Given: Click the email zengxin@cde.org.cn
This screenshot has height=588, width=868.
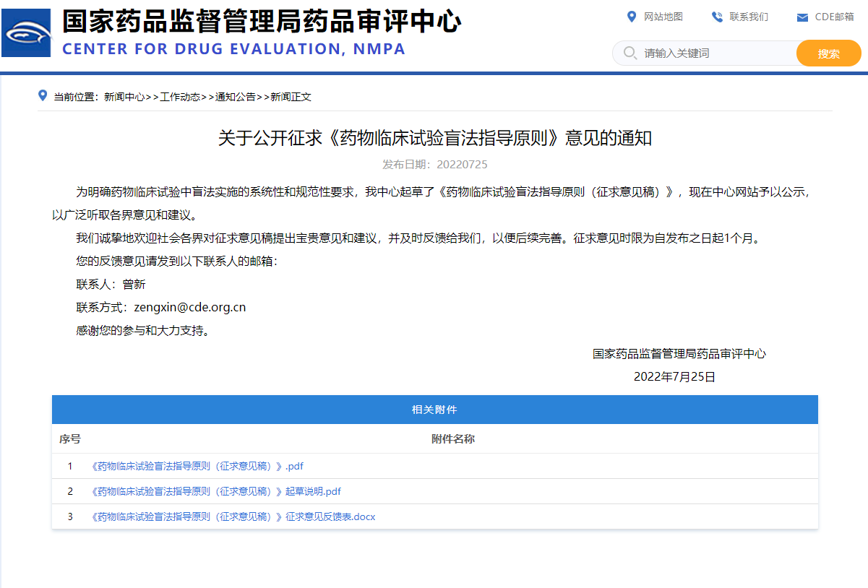Looking at the screenshot, I should pyautogui.click(x=190, y=307).
